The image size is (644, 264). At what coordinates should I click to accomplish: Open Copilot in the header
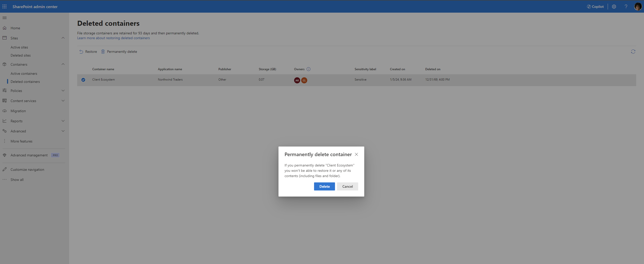[x=595, y=7]
